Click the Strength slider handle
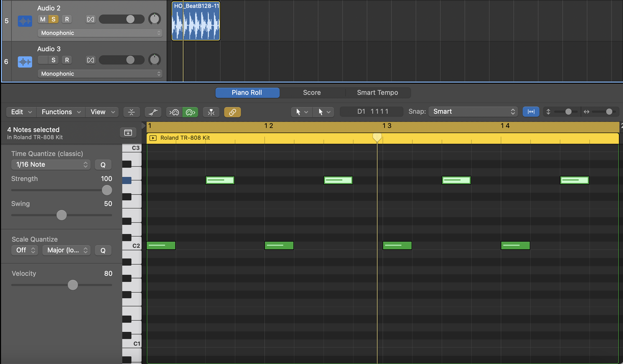 pos(107,190)
